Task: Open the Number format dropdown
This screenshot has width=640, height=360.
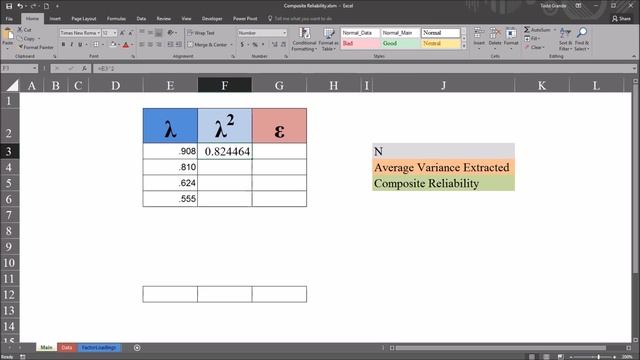Action: tap(284, 33)
